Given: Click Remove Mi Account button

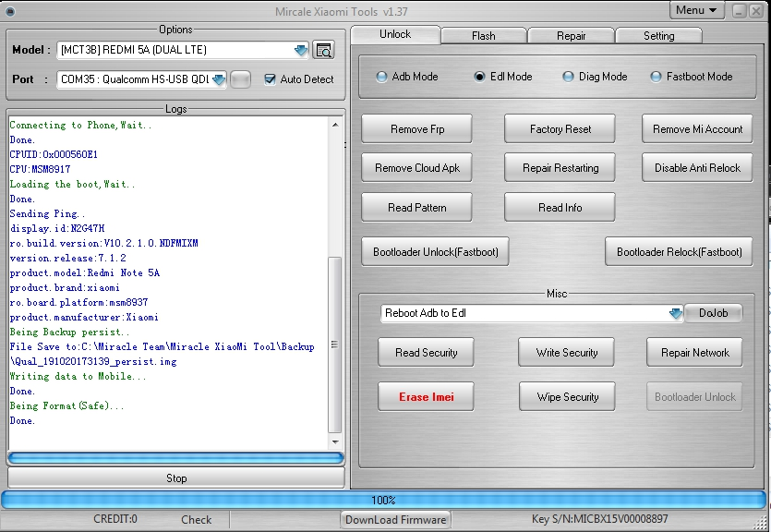Looking at the screenshot, I should tap(697, 128).
